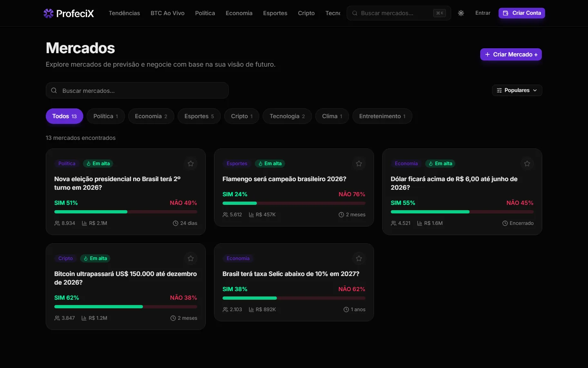This screenshot has width=588, height=368.
Task: Open the Populares sort dropdown
Action: click(x=517, y=90)
